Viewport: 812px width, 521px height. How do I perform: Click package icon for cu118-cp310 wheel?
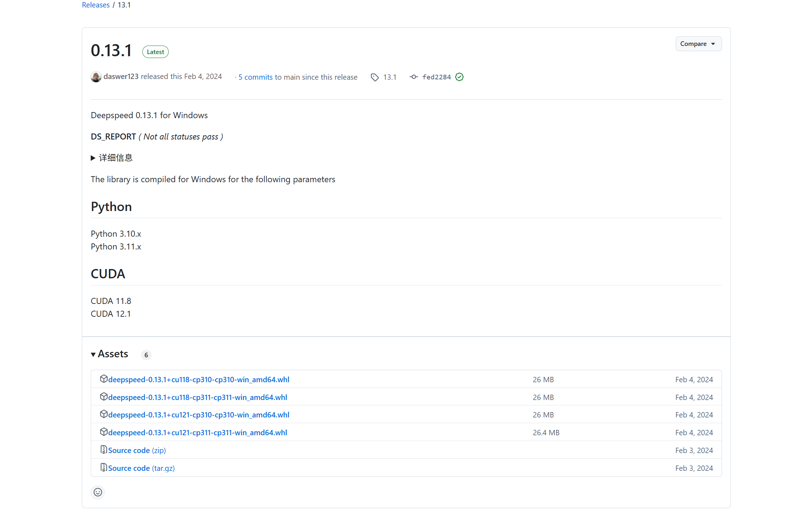point(104,379)
